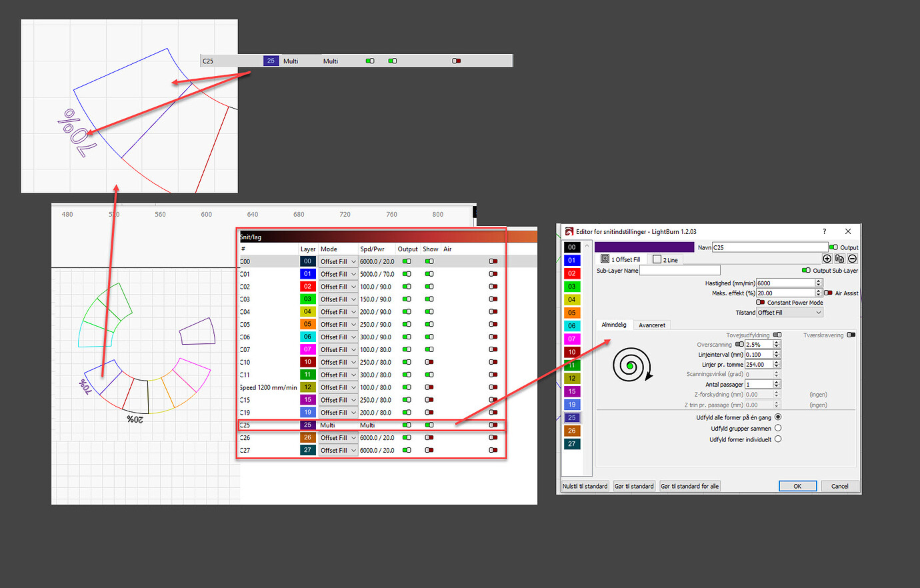Open the Offset Fill dropdown for layer C27
This screenshot has height=588, width=920.
(x=337, y=450)
